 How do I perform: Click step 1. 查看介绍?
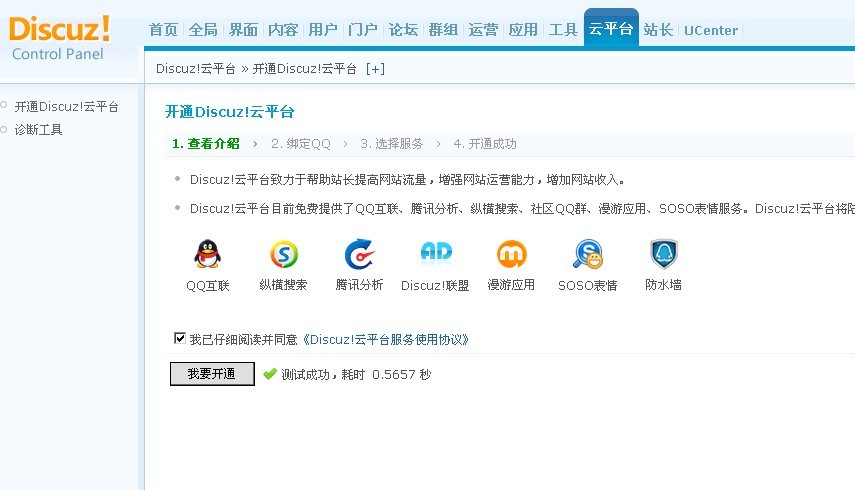206,144
